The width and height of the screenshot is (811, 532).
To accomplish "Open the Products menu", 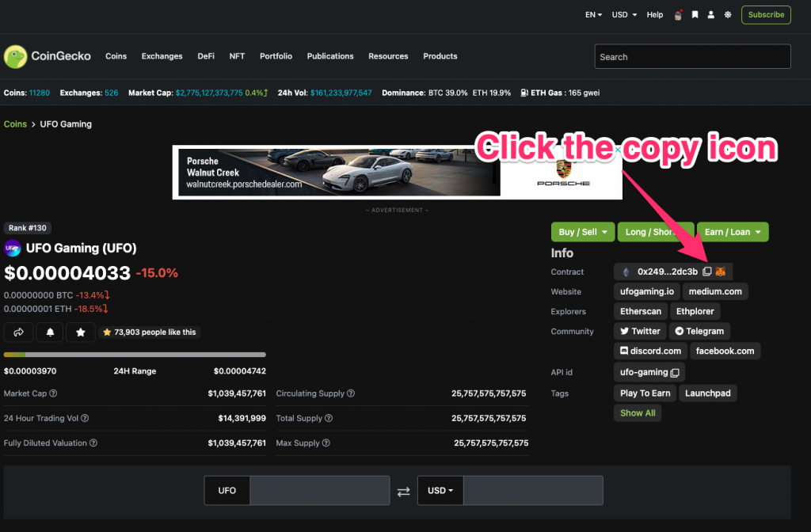I will [x=440, y=56].
